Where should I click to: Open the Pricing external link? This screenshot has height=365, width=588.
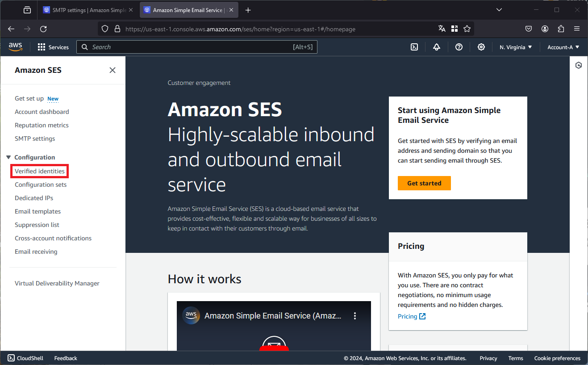(412, 316)
